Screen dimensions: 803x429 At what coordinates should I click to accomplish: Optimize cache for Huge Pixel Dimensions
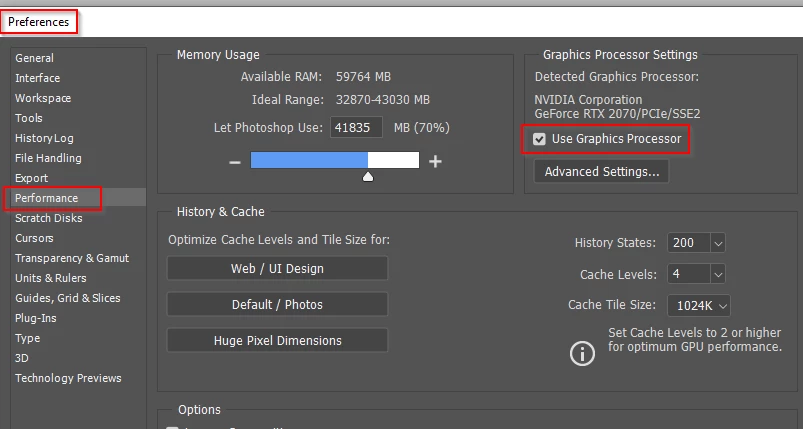(x=278, y=340)
